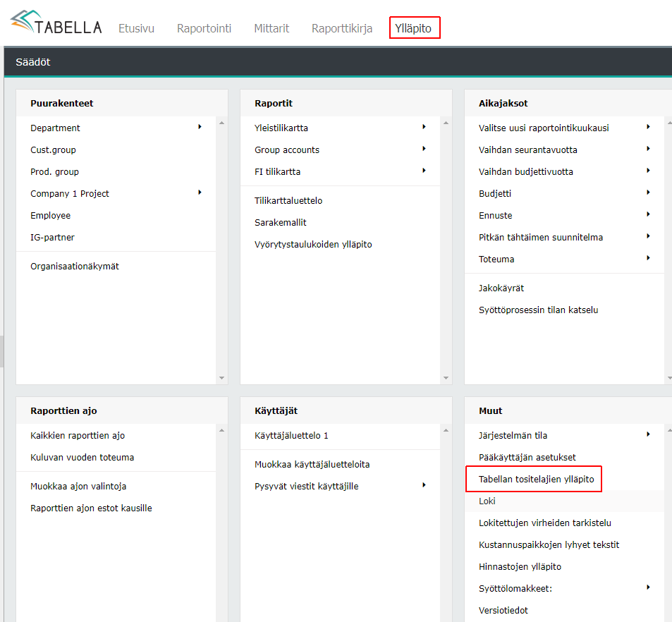Expand the Group accounts arrow
This screenshot has width=672, height=622.
(x=424, y=149)
